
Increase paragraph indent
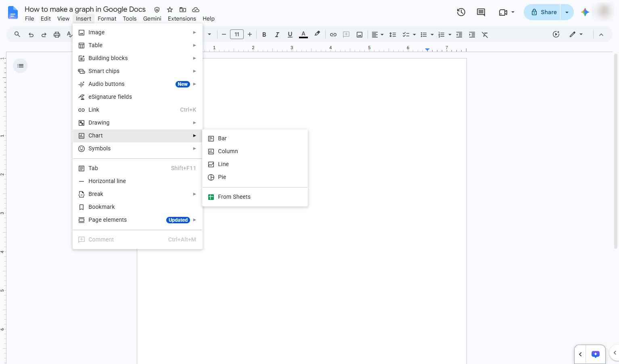472,35
